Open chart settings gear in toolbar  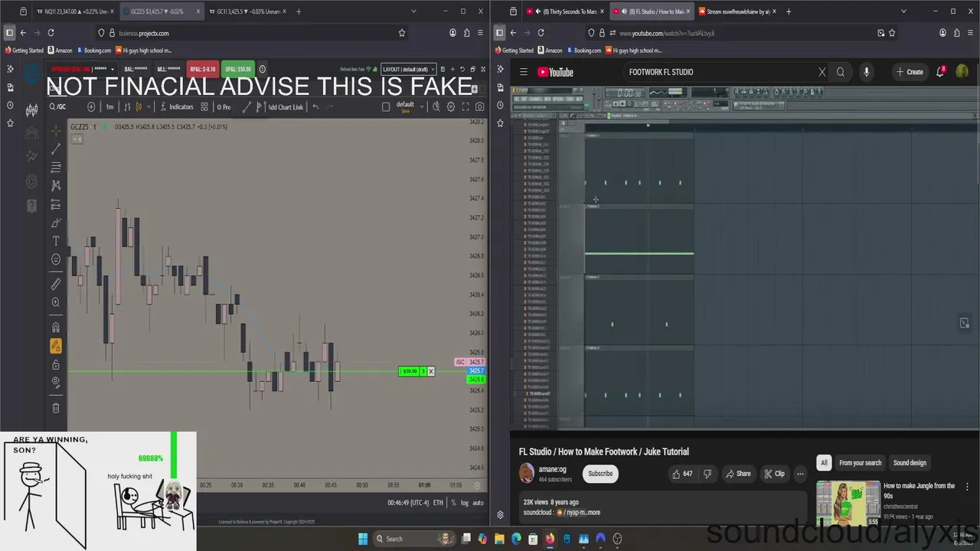click(x=451, y=107)
